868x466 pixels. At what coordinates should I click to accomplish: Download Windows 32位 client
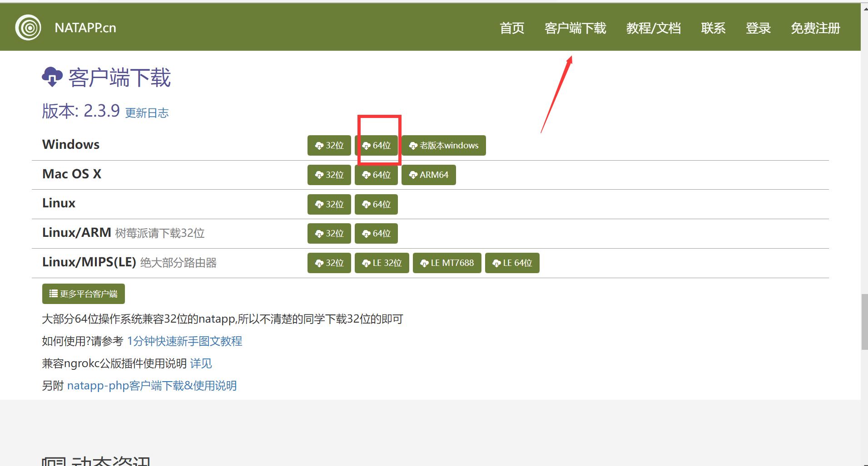coord(329,145)
